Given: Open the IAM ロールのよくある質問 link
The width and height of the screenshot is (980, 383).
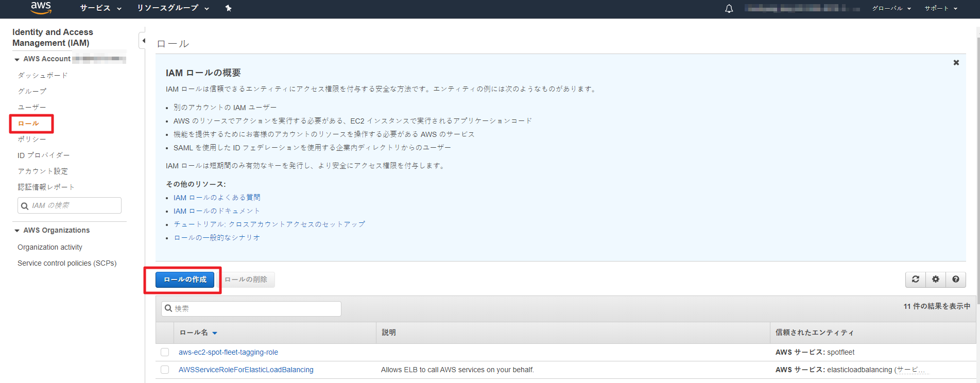Looking at the screenshot, I should (x=217, y=198).
